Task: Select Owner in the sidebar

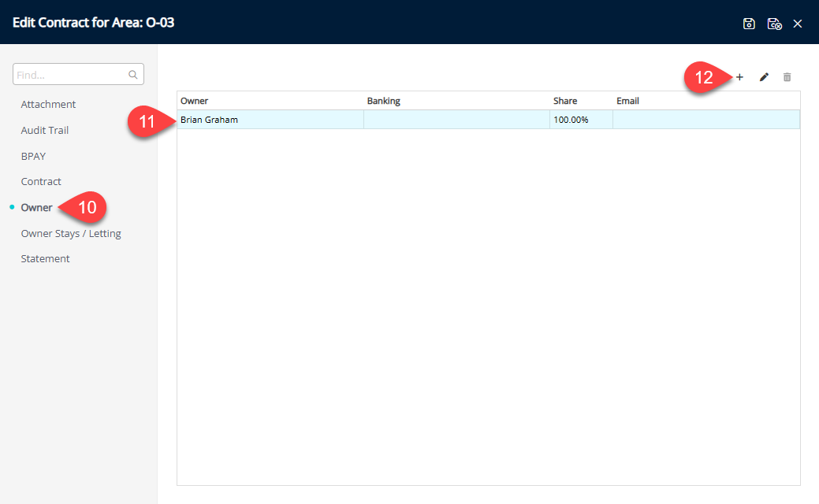Action: coord(36,207)
